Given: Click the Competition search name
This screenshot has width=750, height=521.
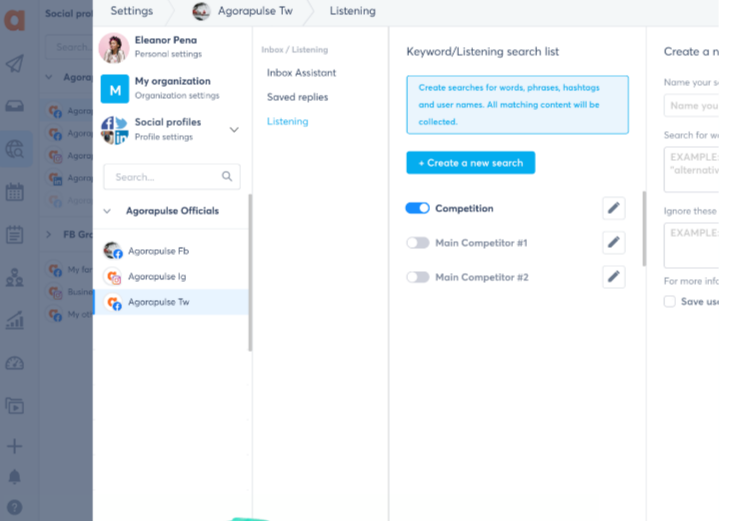Looking at the screenshot, I should point(464,209).
